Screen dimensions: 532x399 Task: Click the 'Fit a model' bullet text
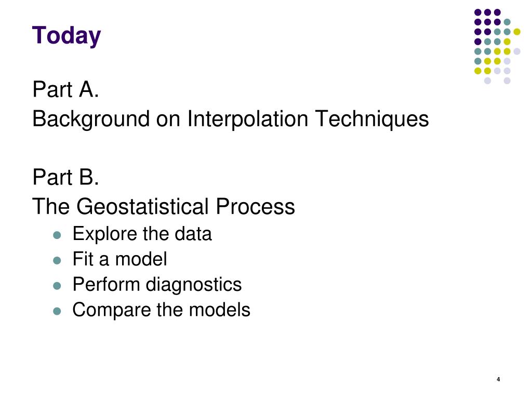pyautogui.click(x=120, y=259)
